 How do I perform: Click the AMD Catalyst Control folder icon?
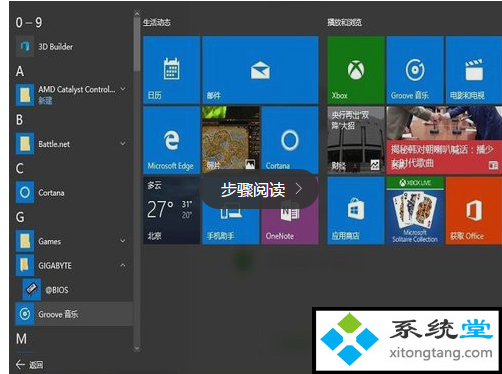pyautogui.click(x=25, y=95)
